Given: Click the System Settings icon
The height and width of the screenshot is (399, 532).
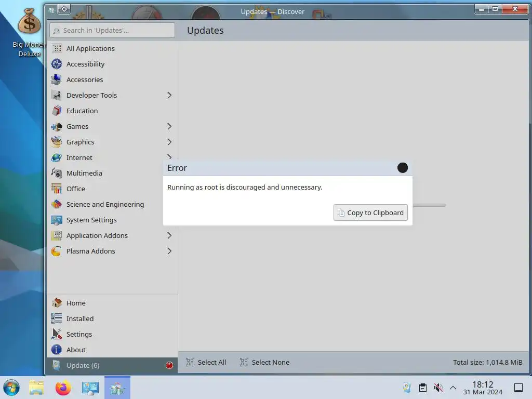Looking at the screenshot, I should [57, 220].
